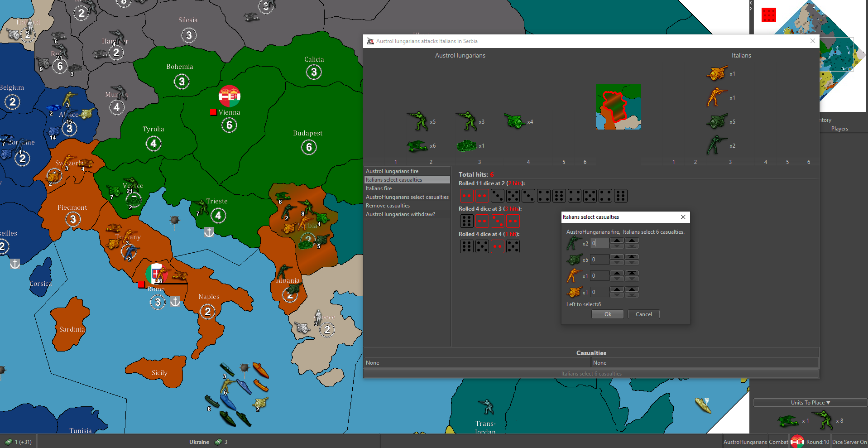Set orange artillery x1 casualties to maximum
This screenshot has width=868, height=448.
(x=632, y=289)
